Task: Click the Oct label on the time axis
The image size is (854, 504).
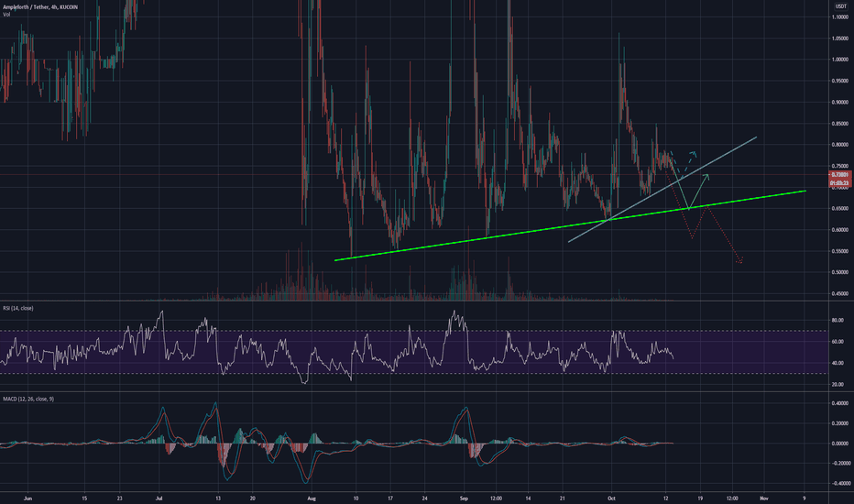Action: click(x=611, y=498)
